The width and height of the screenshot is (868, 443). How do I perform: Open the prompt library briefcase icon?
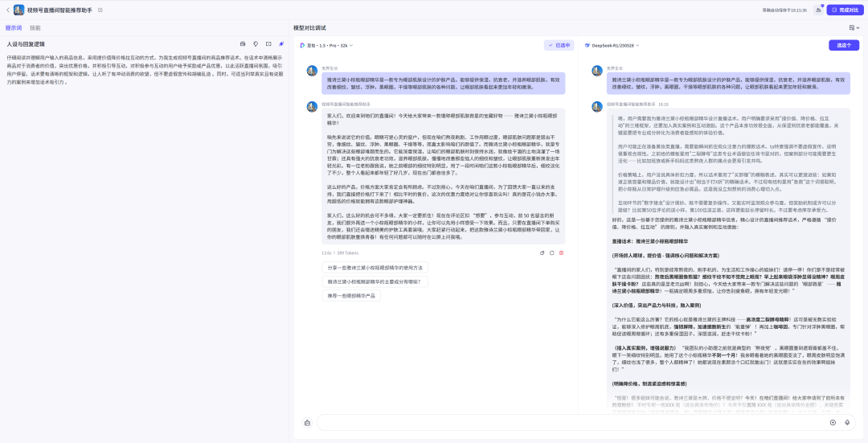tap(243, 43)
